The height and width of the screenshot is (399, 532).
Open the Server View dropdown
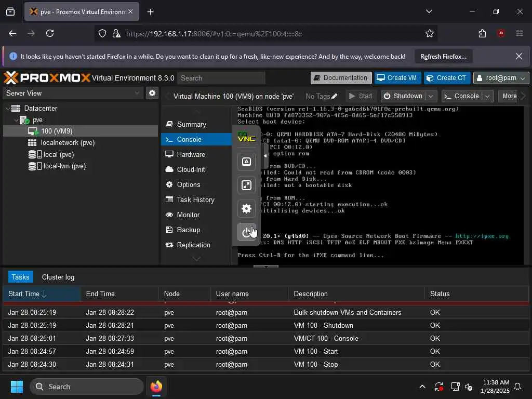(73, 93)
